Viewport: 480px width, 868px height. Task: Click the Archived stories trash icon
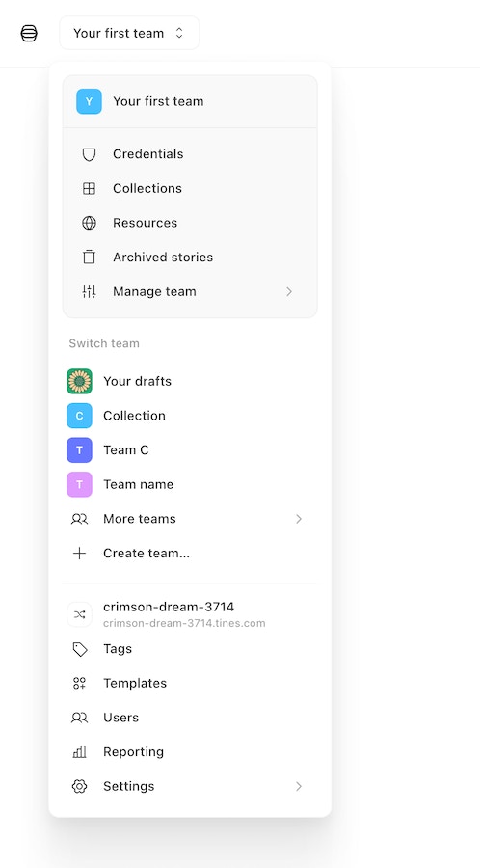tap(89, 258)
